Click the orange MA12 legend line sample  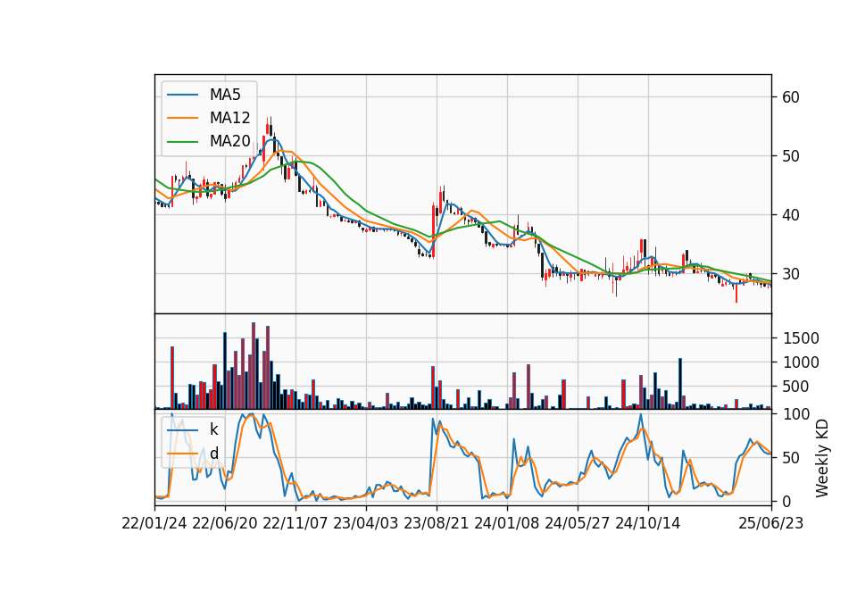[182, 118]
